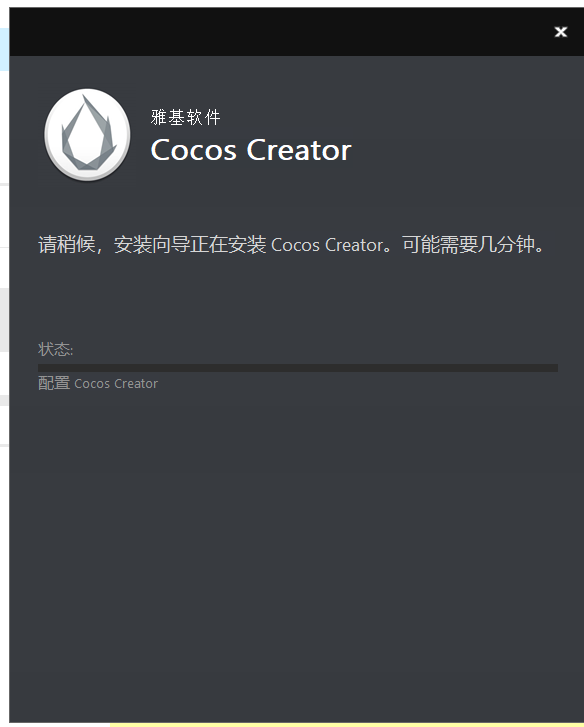This screenshot has height=727, width=584.
Task: Click the gray highlighted row behind the installer
Action: tap(4, 319)
